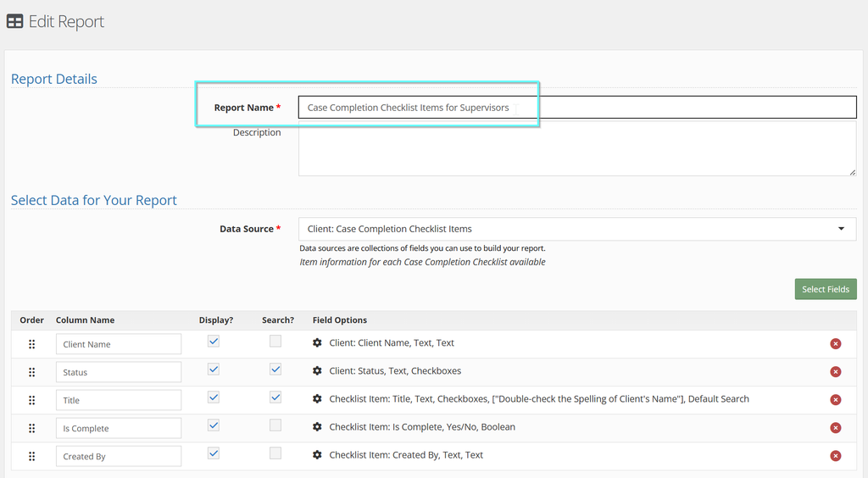Viewport: 868px width, 478px height.
Task: Click the 'Search?' table header
Action: tap(278, 320)
